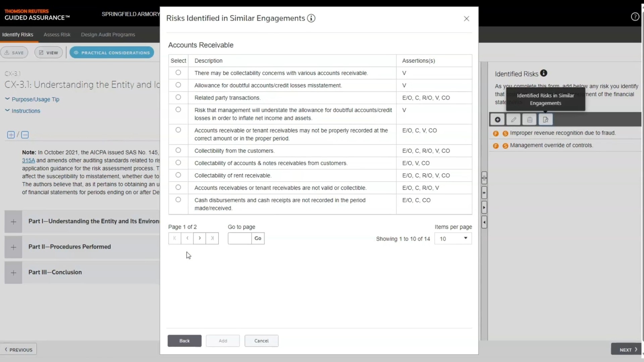Choose the Allowance for doubtful accounts misstatement option

pyautogui.click(x=178, y=85)
